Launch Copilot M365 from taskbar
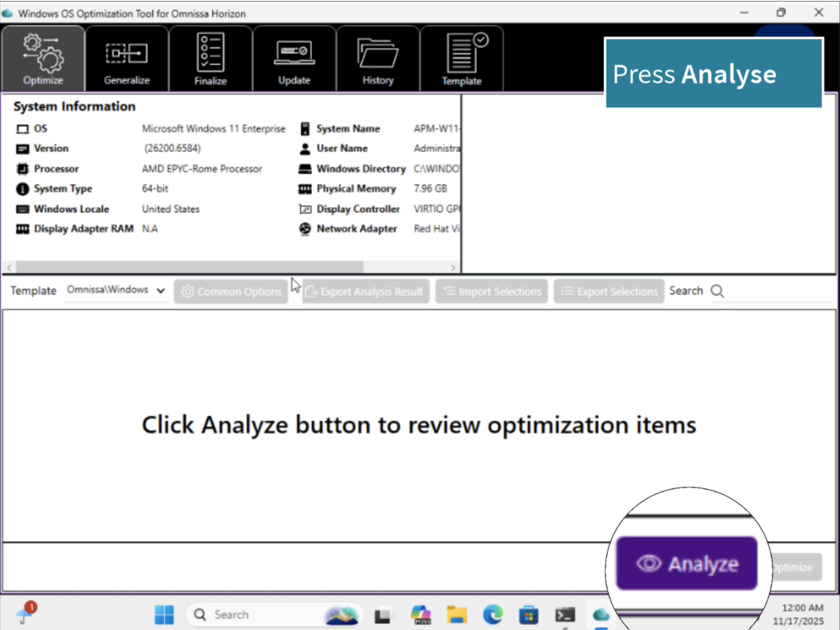The width and height of the screenshot is (840, 630). click(421, 615)
